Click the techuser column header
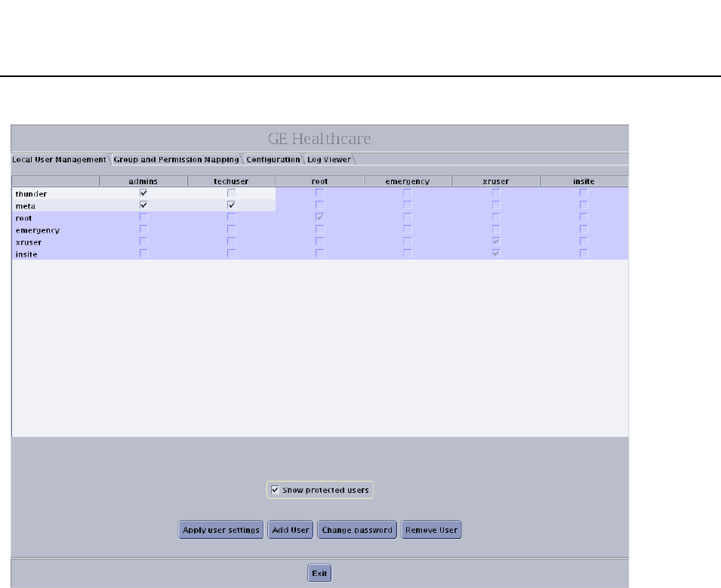This screenshot has width=721, height=588. (x=231, y=181)
